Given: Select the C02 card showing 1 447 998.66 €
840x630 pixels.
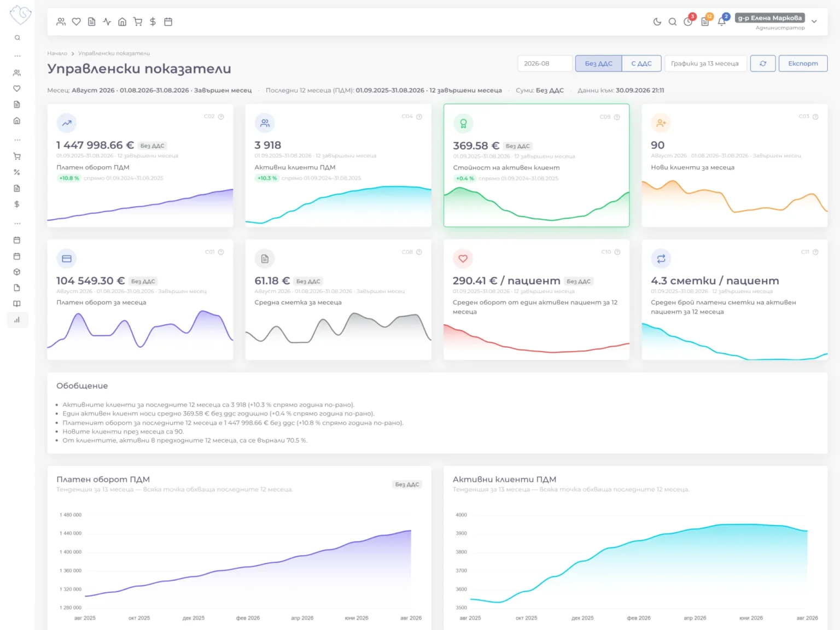Looking at the screenshot, I should pyautogui.click(x=140, y=165).
